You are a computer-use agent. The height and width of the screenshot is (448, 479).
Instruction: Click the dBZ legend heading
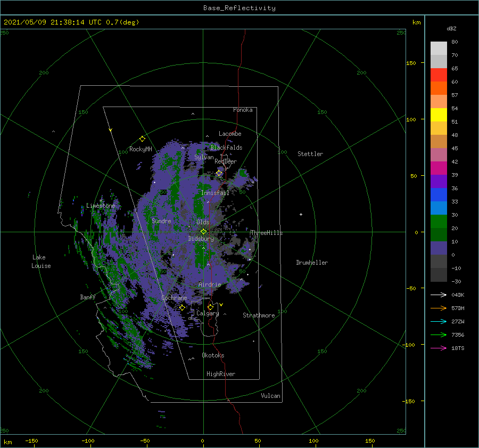pos(451,28)
